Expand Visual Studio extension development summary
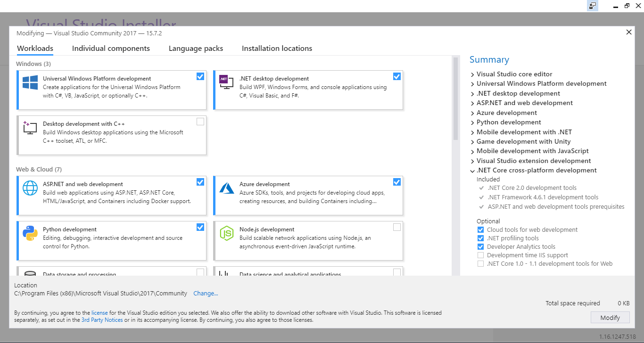This screenshot has width=644, height=343. pos(472,161)
